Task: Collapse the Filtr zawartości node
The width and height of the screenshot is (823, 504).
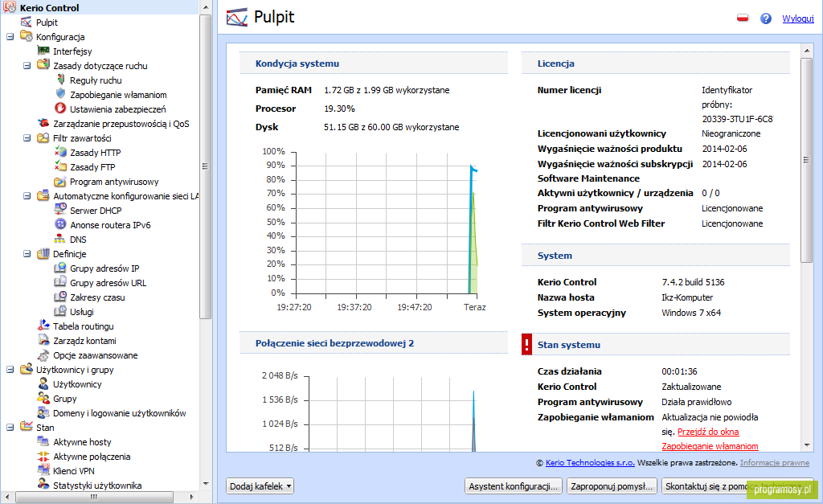Action: (x=27, y=138)
